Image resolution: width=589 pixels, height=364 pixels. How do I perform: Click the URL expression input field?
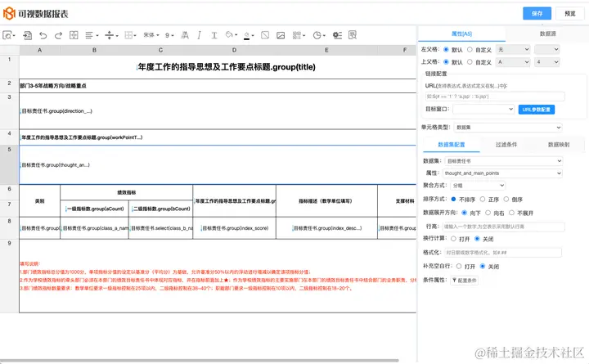click(495, 97)
